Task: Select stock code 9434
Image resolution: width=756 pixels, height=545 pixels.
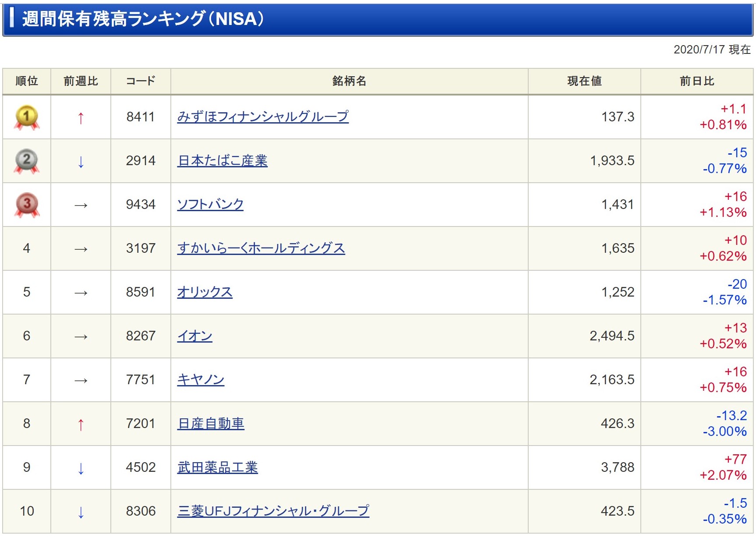Action: 141,205
